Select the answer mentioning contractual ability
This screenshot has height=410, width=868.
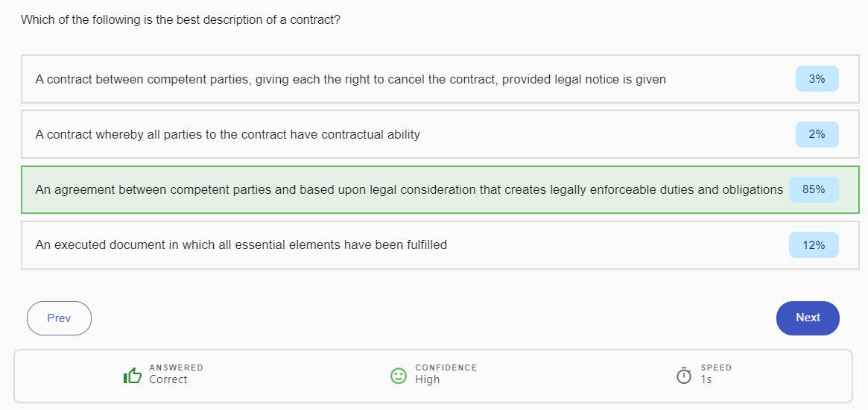click(x=440, y=135)
